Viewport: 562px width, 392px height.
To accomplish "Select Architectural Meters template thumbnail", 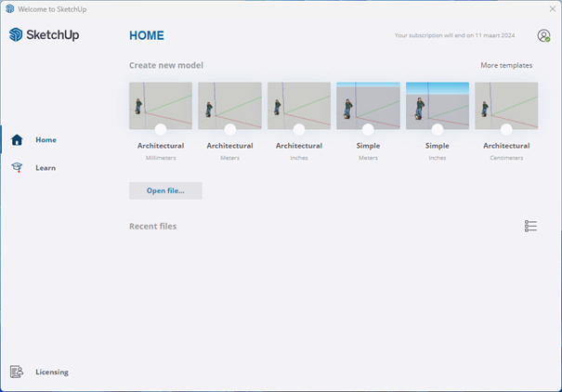I will pyautogui.click(x=229, y=103).
